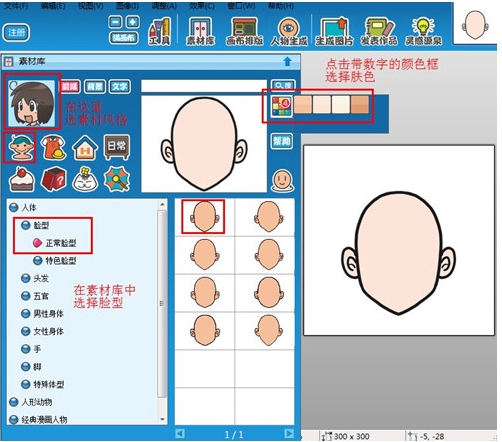The image size is (502, 442).
Task: Switch to the 文字 text tab
Action: click(119, 87)
